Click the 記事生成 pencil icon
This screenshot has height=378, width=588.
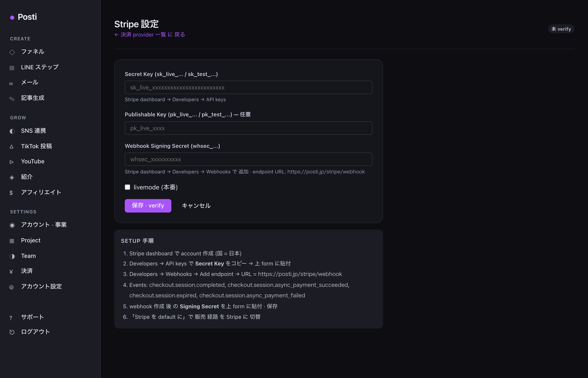[12, 99]
